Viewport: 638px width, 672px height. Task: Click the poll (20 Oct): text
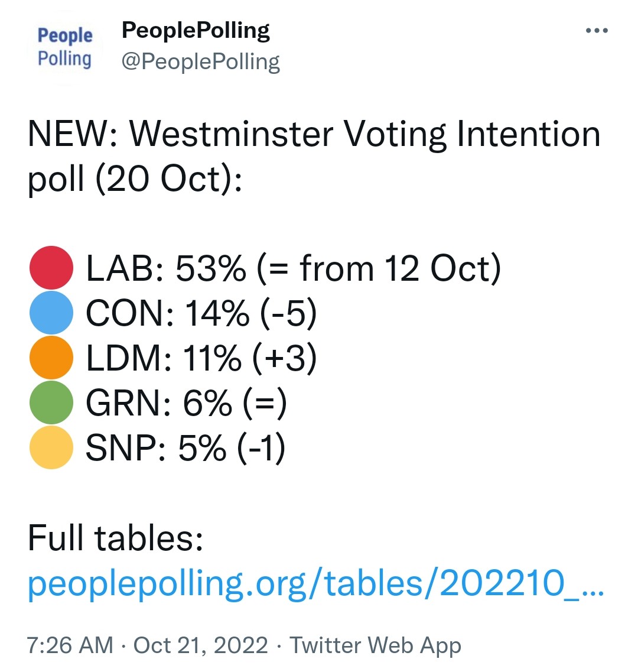pos(135,180)
